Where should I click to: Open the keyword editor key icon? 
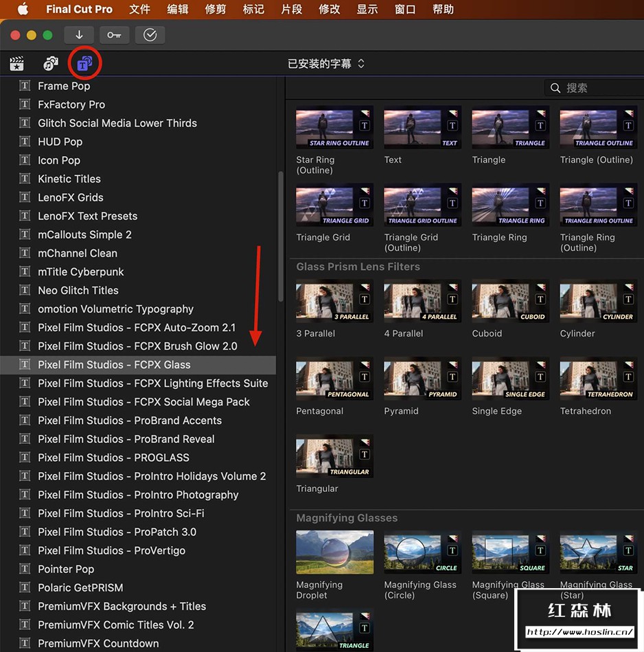pyautogui.click(x=114, y=35)
